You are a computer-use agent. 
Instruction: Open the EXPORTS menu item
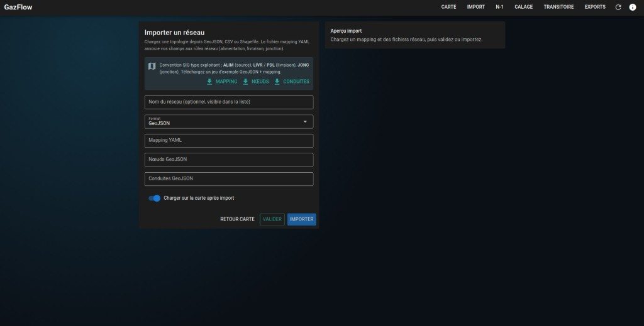(595, 7)
